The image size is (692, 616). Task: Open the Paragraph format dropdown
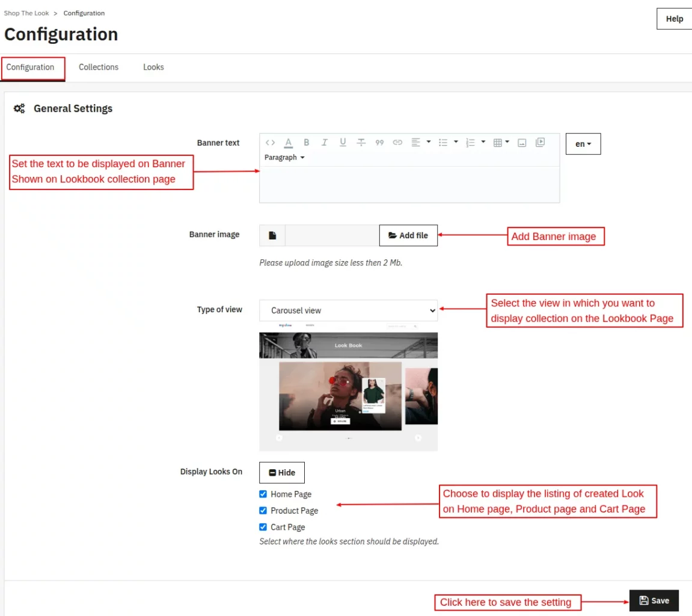point(284,157)
